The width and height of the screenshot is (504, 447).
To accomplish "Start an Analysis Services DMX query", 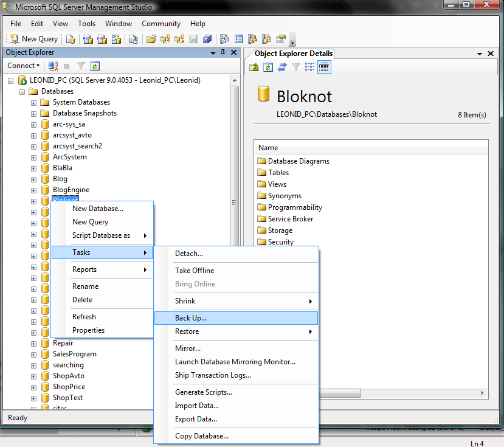I will (102, 40).
